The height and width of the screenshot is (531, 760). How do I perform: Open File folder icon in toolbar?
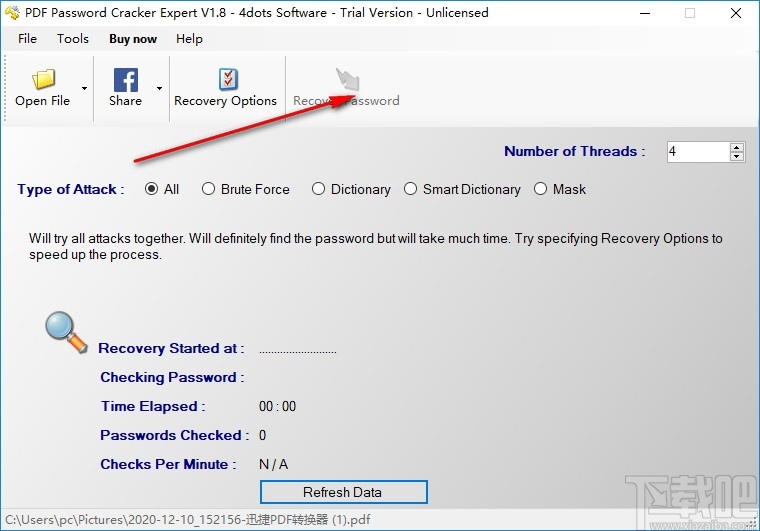click(x=44, y=79)
